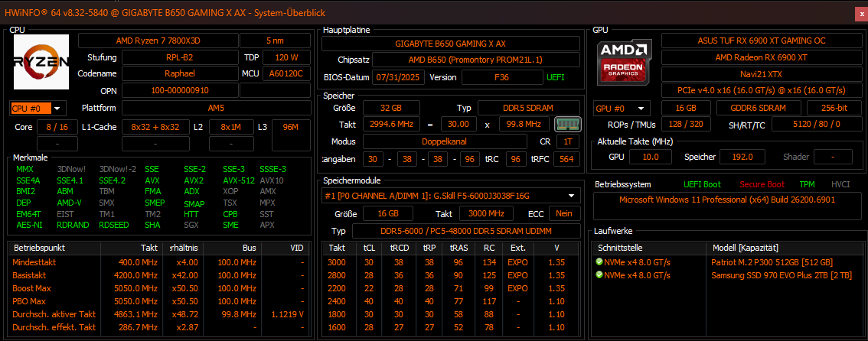Click the UEFI Boot status label
The height and width of the screenshot is (341, 868).
pyautogui.click(x=702, y=184)
